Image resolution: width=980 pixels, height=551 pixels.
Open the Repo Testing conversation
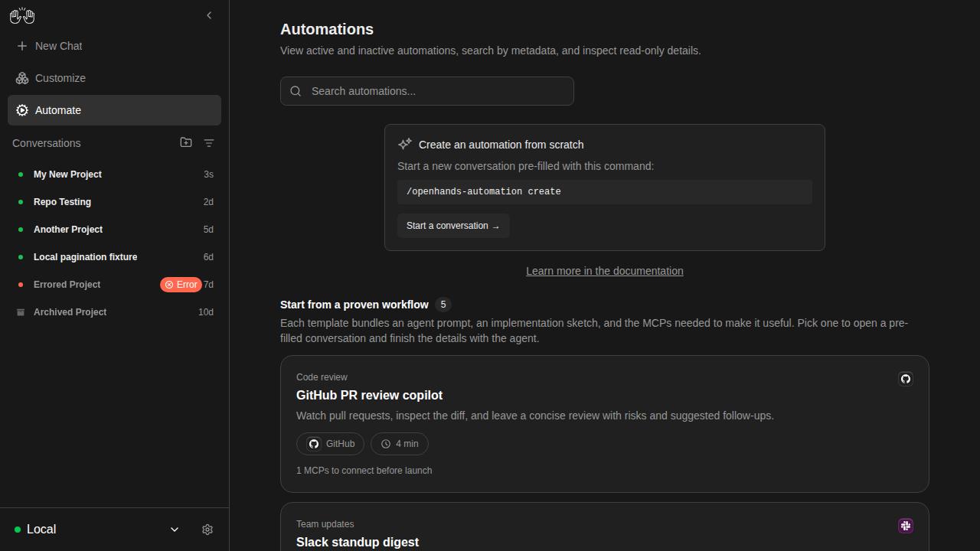tap(114, 202)
